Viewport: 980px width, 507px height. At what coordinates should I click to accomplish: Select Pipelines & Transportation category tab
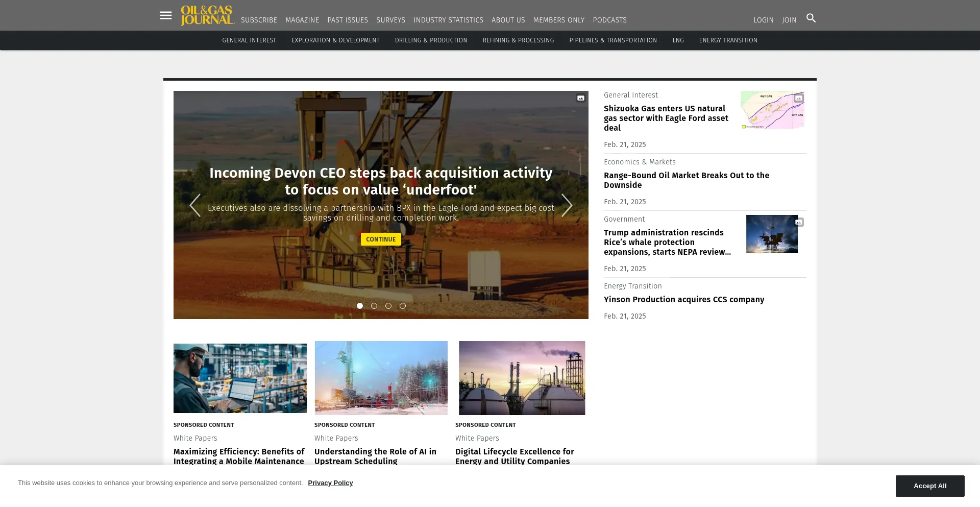tap(613, 40)
